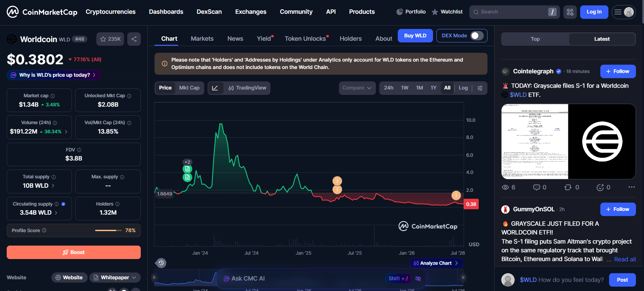
Task: Open chart settings sliders icon
Action: [480, 88]
